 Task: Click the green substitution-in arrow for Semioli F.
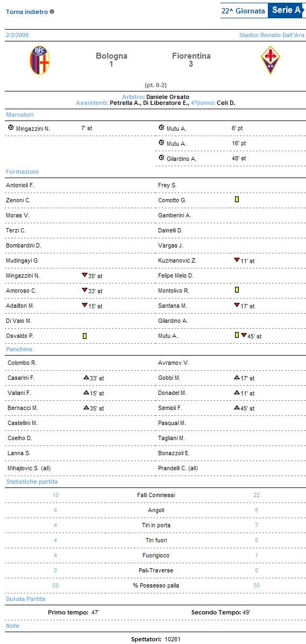coord(237,407)
